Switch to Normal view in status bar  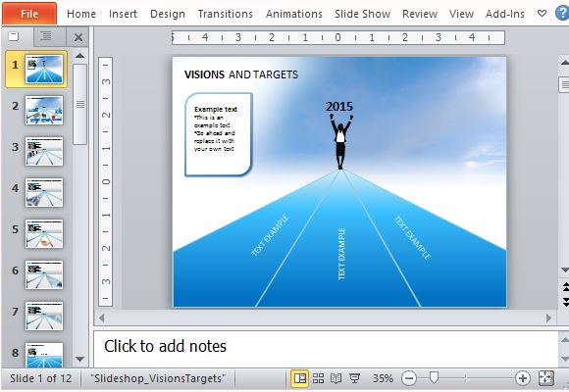(300, 378)
